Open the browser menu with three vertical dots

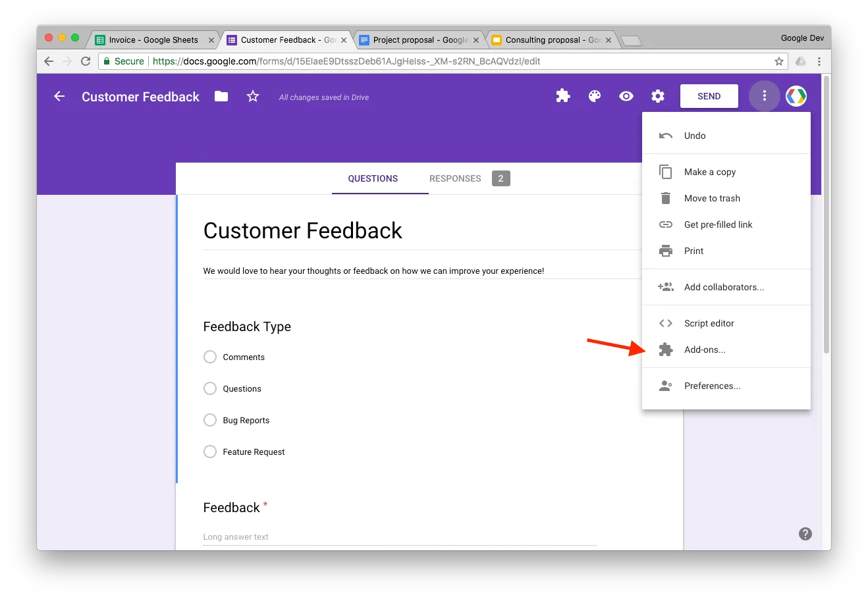[819, 61]
